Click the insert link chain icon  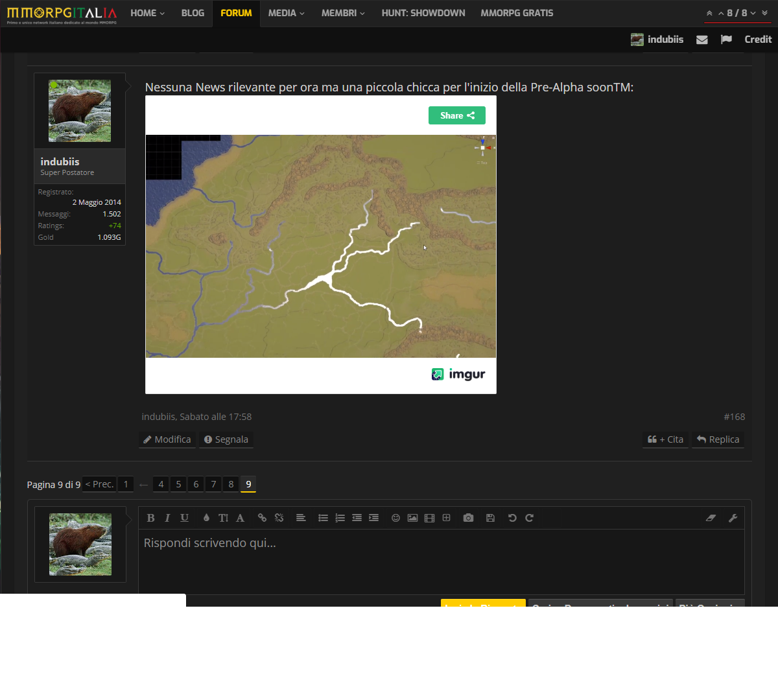262,518
